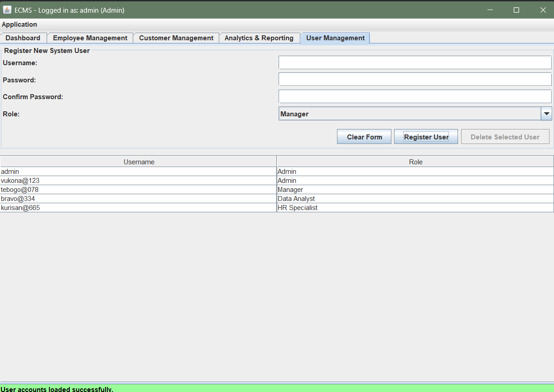Open the Application menu
Image resolution: width=554 pixels, height=392 pixels.
pyautogui.click(x=20, y=24)
